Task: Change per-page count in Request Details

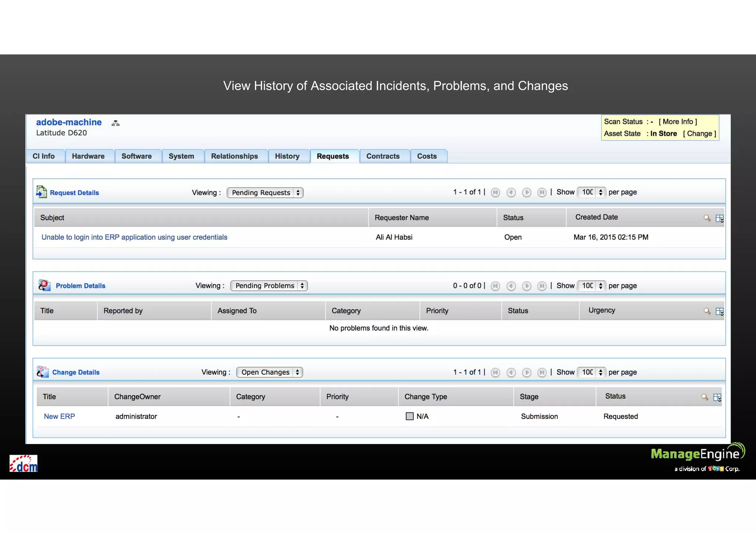Action: 591,192
